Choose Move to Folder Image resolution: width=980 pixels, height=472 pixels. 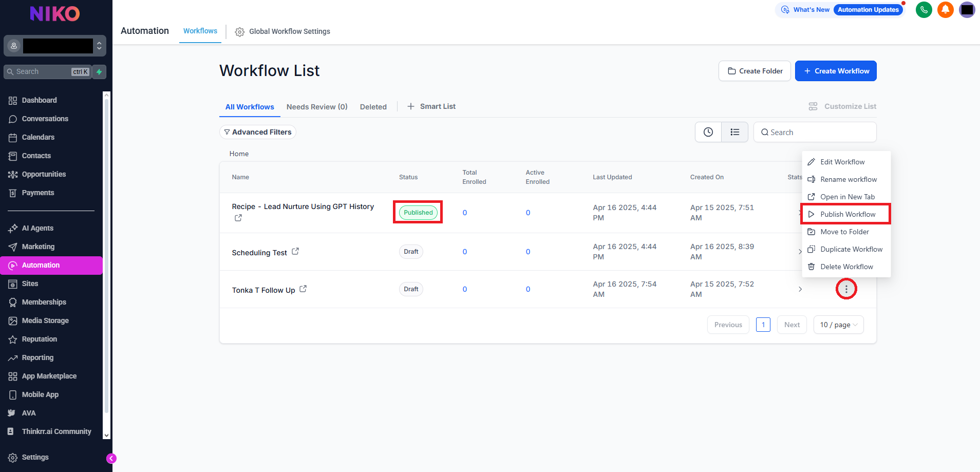(846, 232)
